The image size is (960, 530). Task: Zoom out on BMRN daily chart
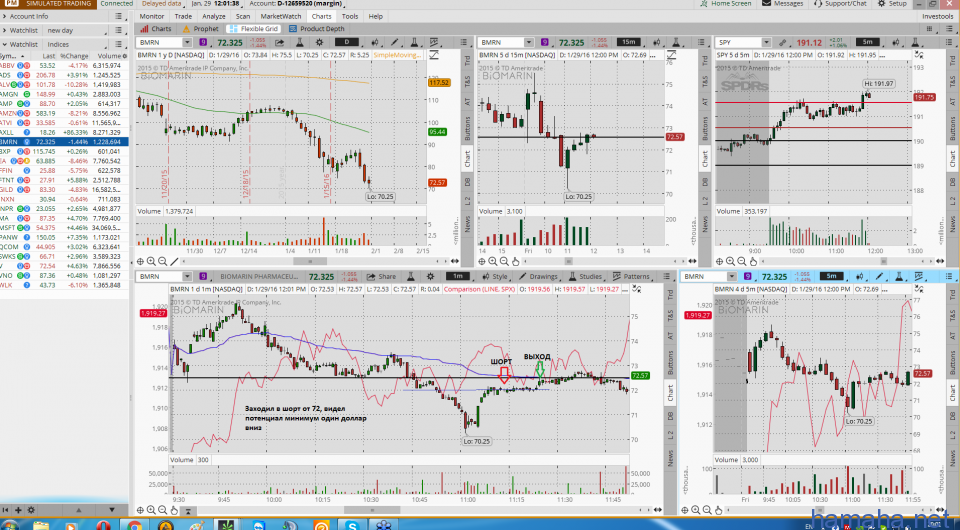[x=162, y=261]
